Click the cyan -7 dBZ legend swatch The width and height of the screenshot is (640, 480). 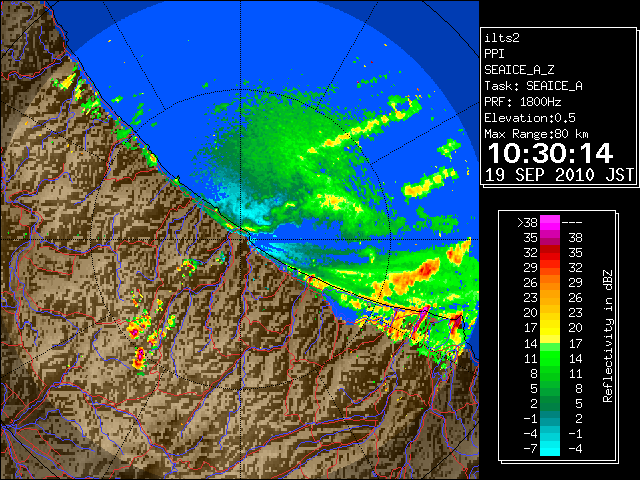point(550,449)
